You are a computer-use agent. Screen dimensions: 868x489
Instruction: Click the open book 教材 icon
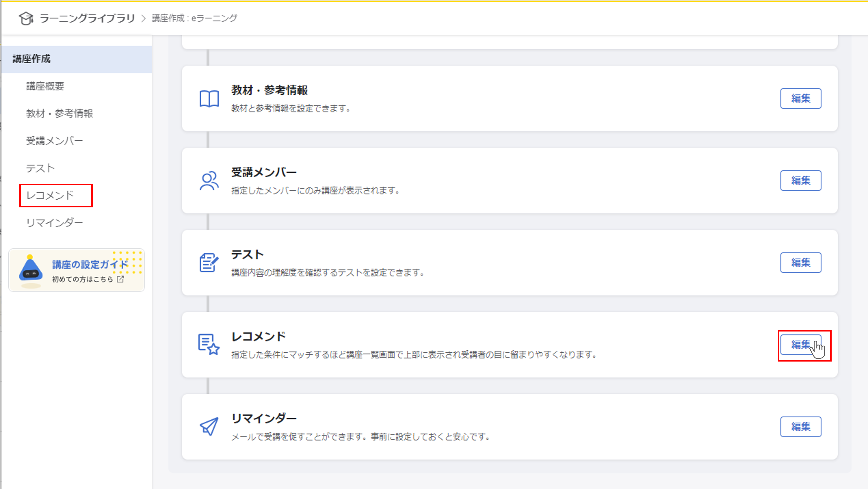[209, 99]
